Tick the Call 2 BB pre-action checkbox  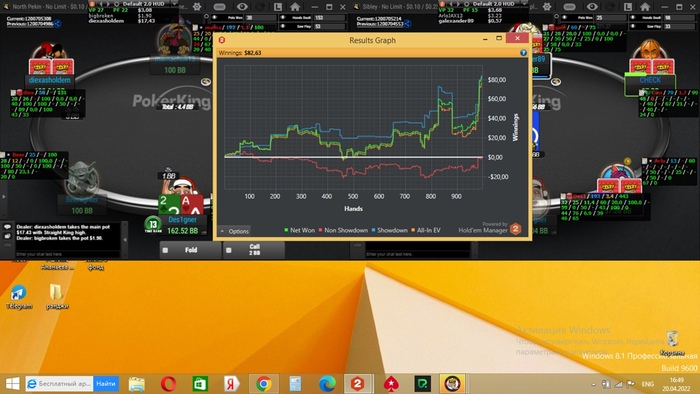coord(229,250)
